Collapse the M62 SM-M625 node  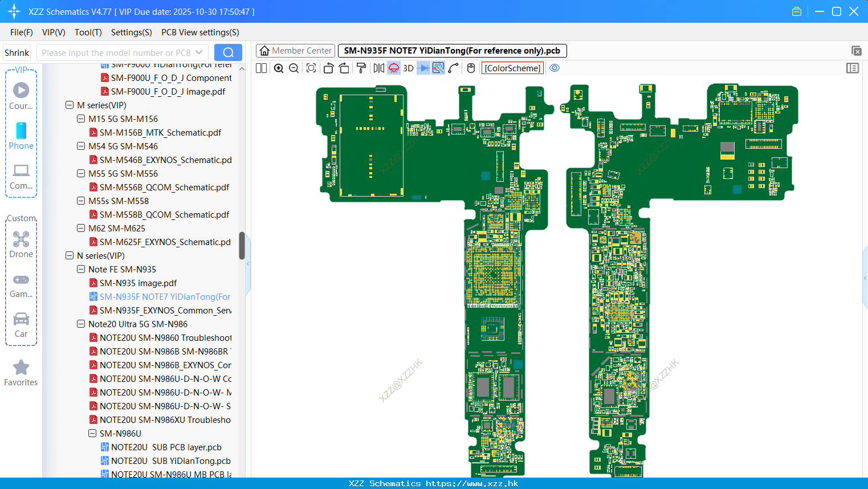click(x=81, y=228)
